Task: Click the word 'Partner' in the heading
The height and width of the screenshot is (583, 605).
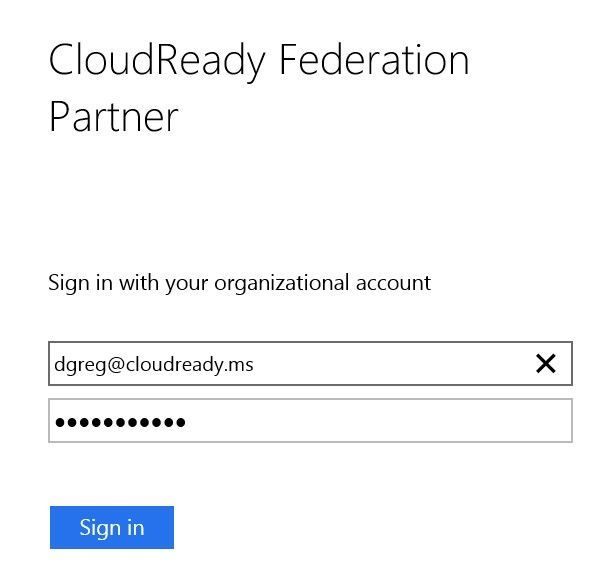Action: (x=113, y=117)
